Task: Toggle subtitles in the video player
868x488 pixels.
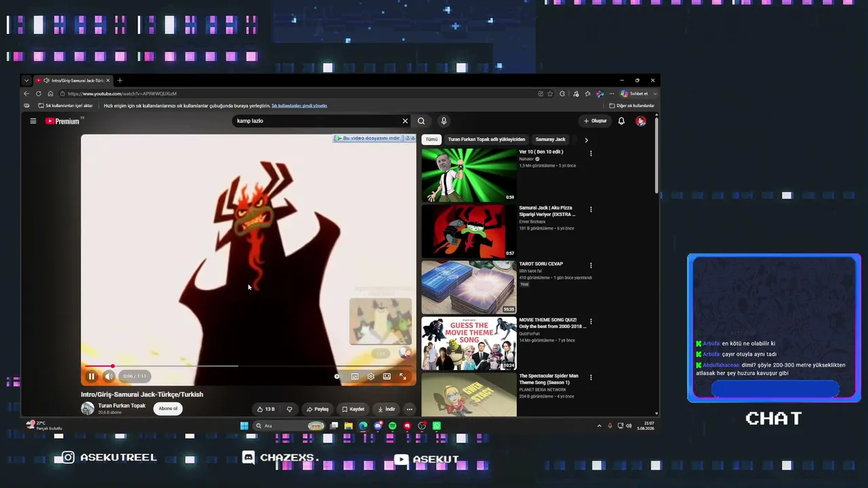Action: coord(355,376)
